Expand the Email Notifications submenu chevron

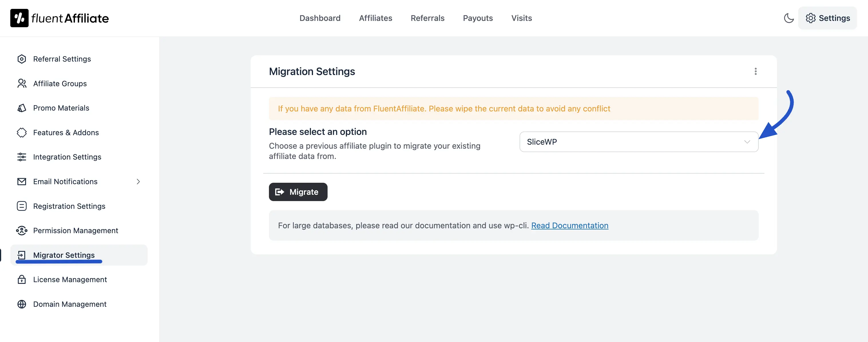pyautogui.click(x=138, y=182)
